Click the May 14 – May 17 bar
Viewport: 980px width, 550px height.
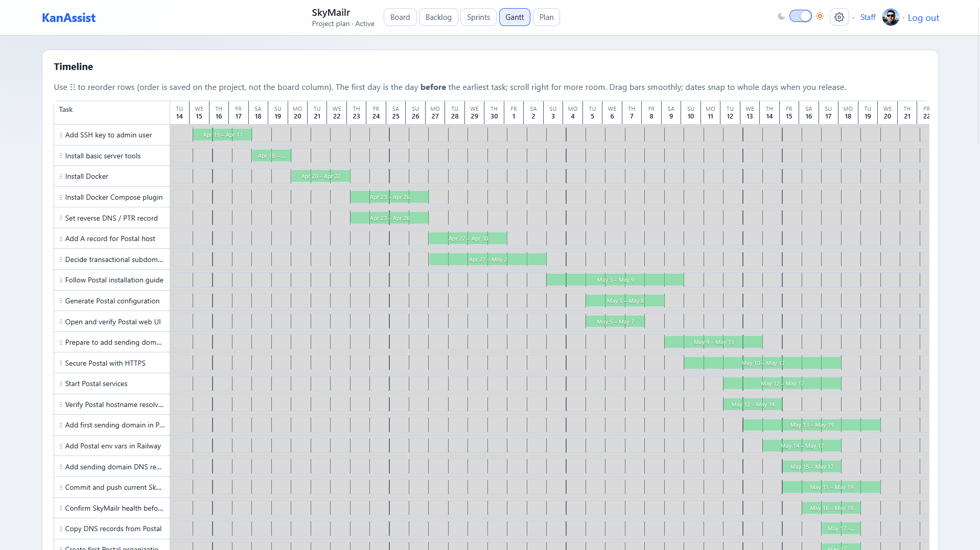802,446
